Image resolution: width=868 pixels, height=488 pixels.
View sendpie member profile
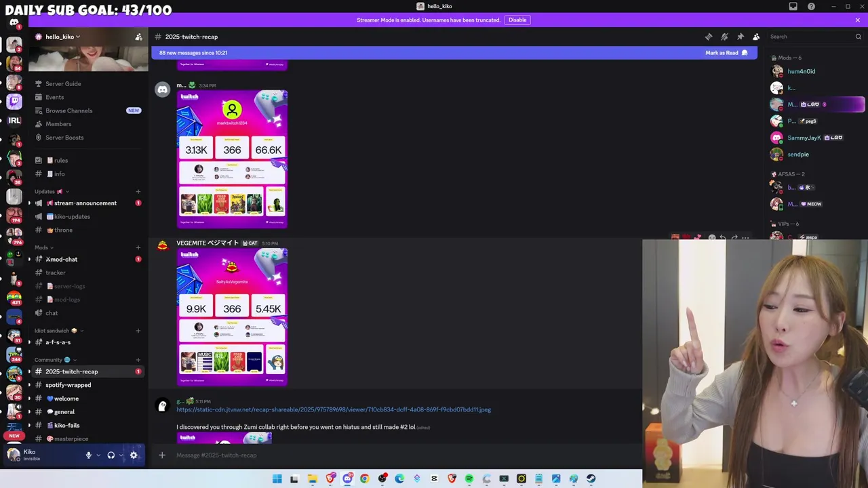pyautogui.click(x=817, y=155)
